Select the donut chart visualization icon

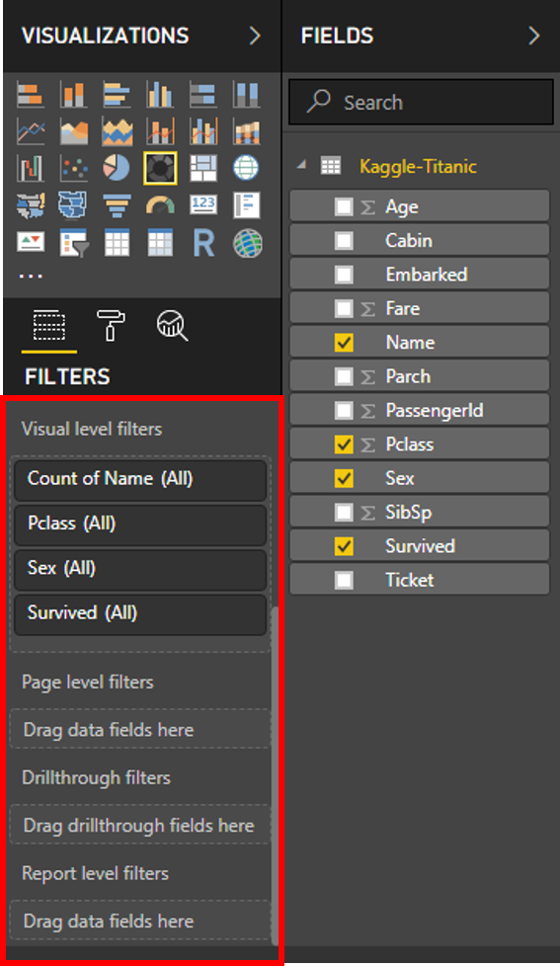[x=160, y=168]
